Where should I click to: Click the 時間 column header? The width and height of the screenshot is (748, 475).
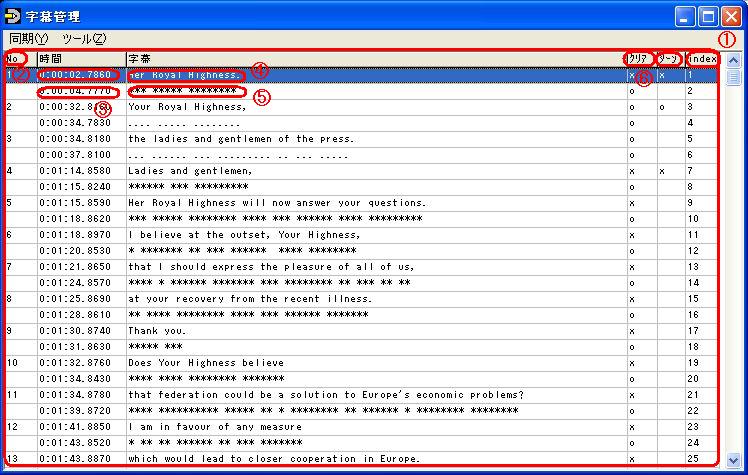click(x=80, y=59)
